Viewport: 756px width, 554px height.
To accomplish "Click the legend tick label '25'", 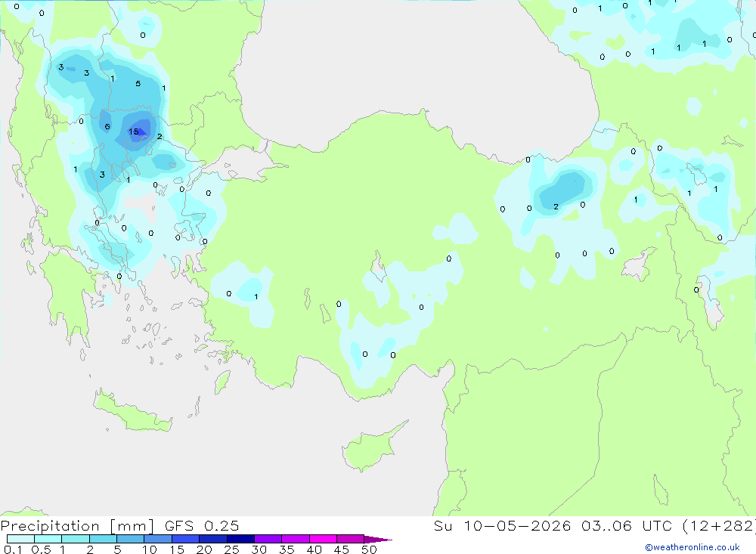I will point(231,549).
